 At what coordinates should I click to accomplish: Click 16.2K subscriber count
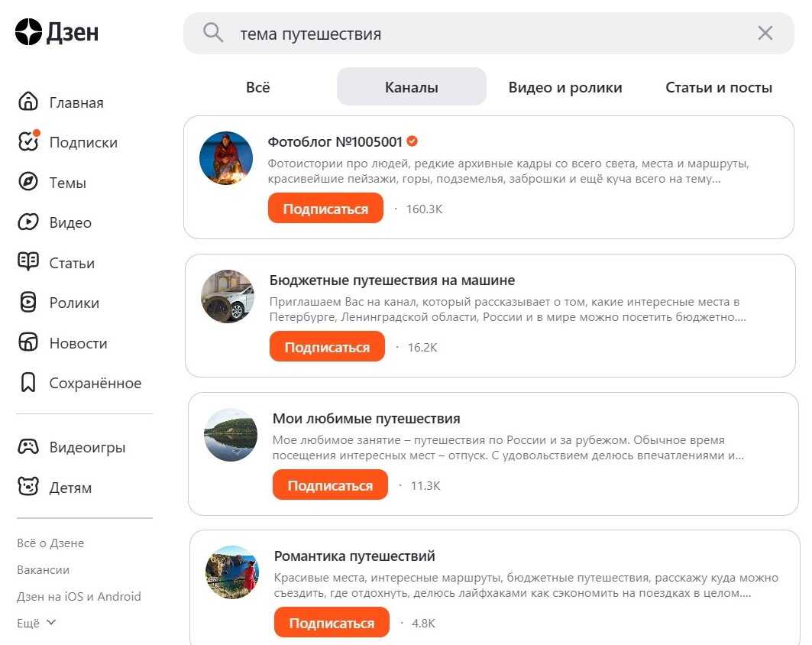click(422, 347)
